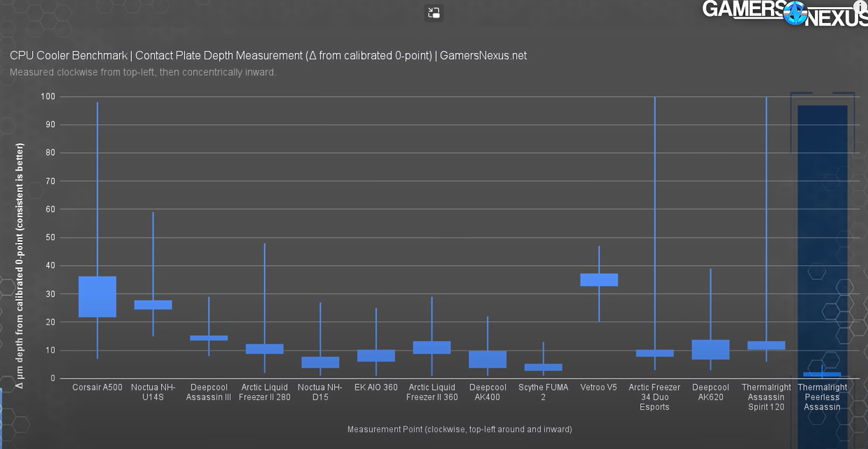Click the 'Corsair A500' axis label
Viewport: 868px width, 449px height.
pyautogui.click(x=97, y=388)
